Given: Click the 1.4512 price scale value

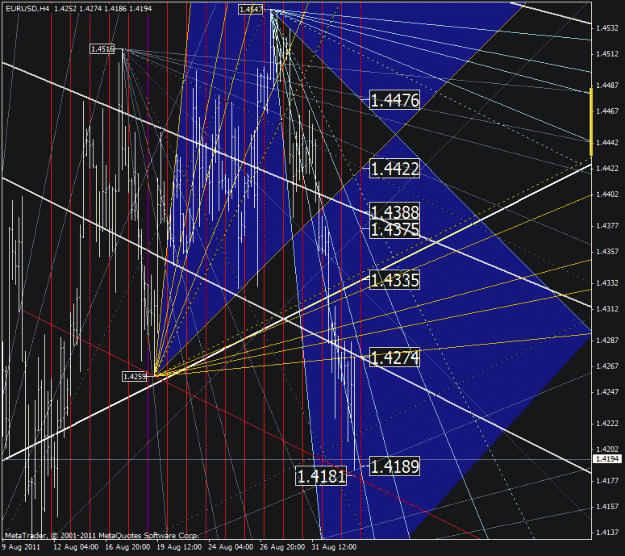Looking at the screenshot, I should tap(607, 54).
